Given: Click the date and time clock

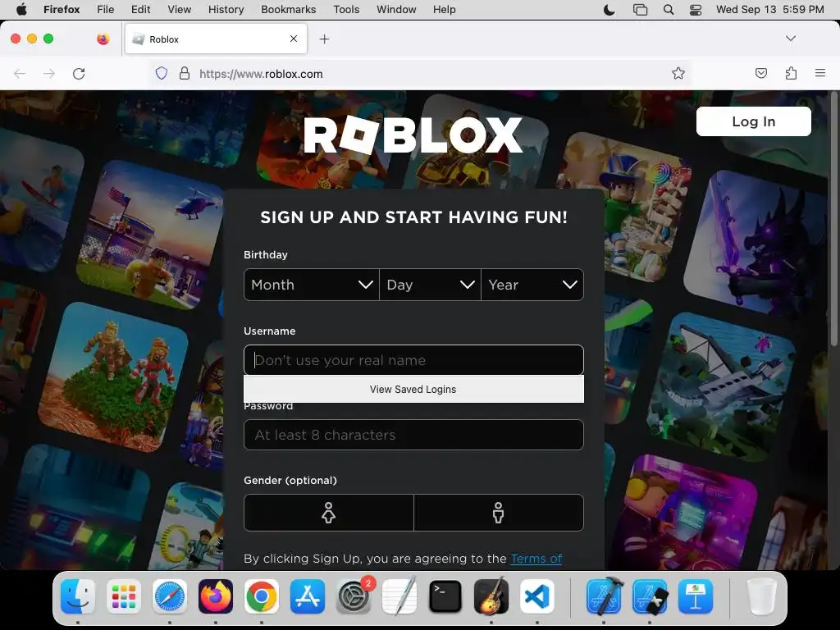Looking at the screenshot, I should click(x=769, y=10).
